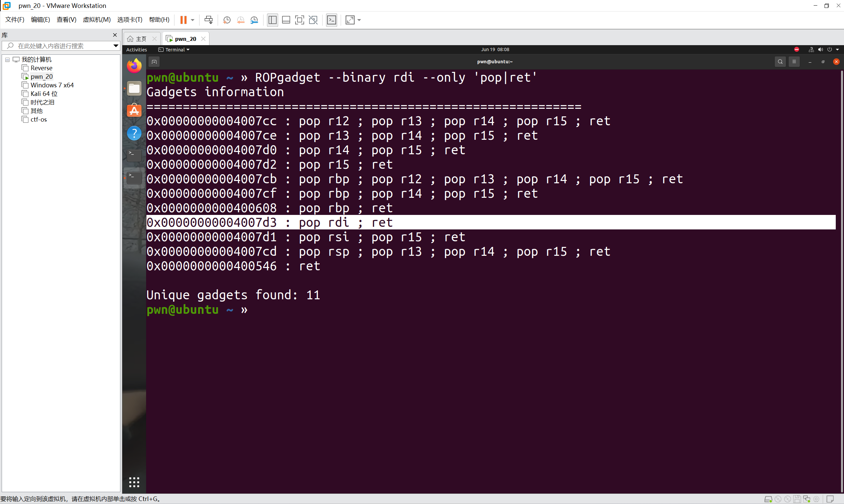
Task: Pause the virtual machine with the orange pause button
Action: click(183, 20)
